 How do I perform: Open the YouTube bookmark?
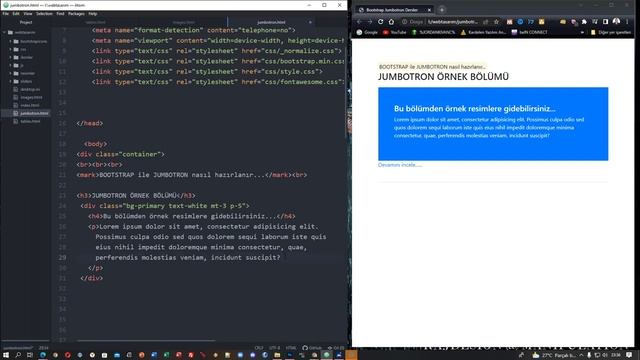(x=394, y=32)
